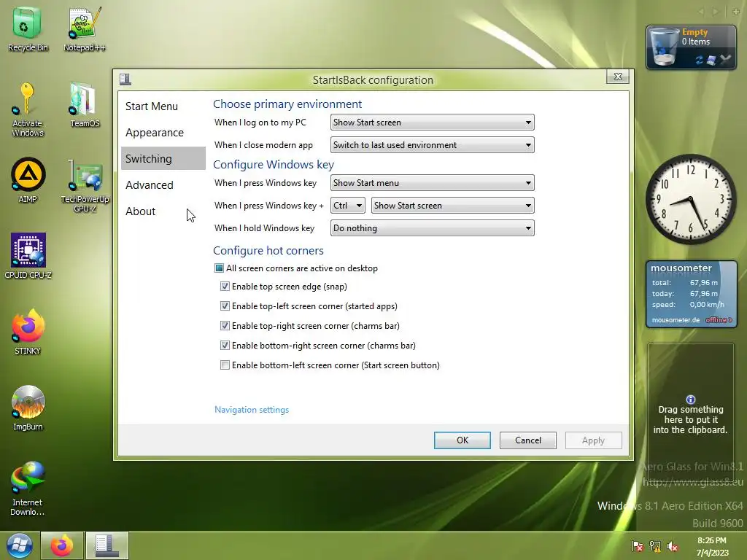
Task: Click the mousometer offline status link
Action: click(x=719, y=320)
